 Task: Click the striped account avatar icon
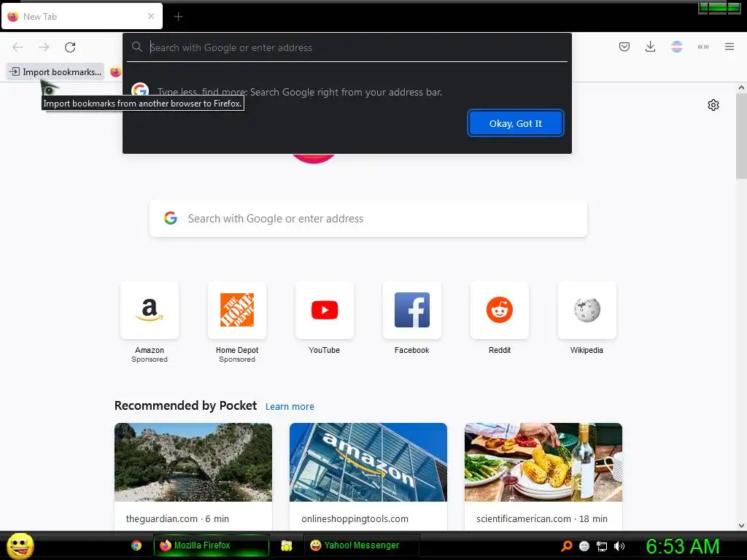coord(676,47)
